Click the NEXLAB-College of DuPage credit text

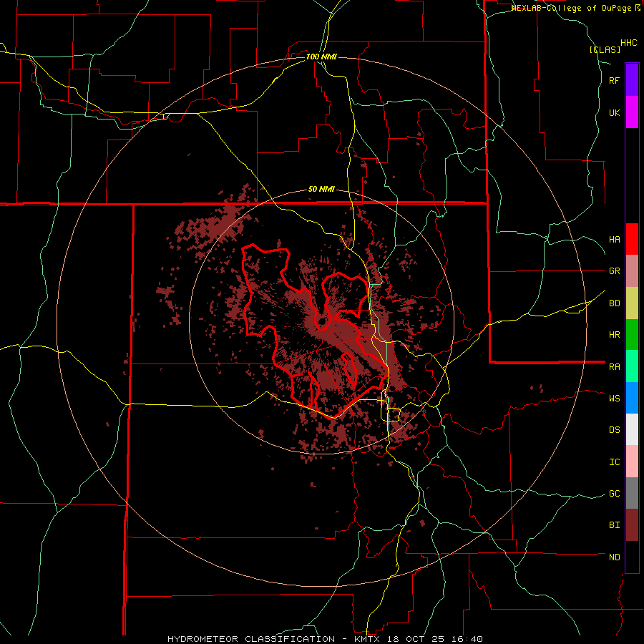[x=571, y=8]
